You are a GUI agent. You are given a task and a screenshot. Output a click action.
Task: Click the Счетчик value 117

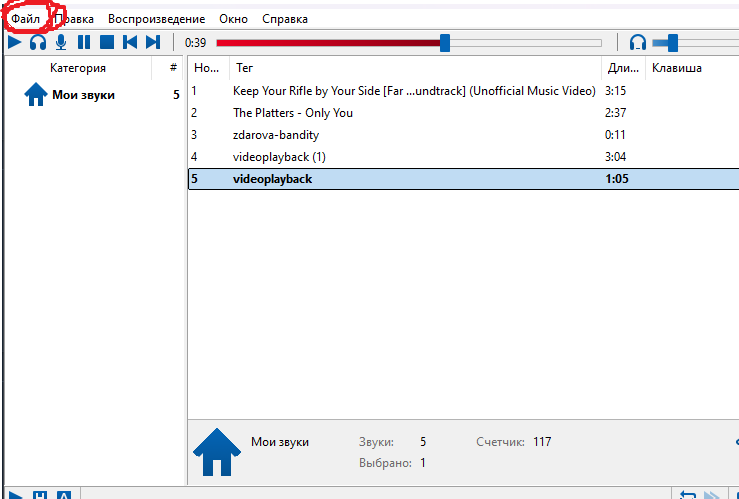(x=542, y=442)
